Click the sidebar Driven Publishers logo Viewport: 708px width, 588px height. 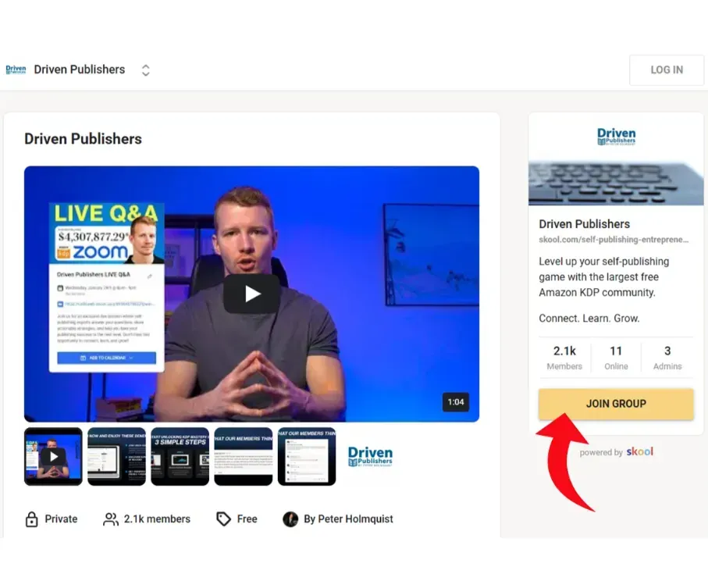coord(617,137)
